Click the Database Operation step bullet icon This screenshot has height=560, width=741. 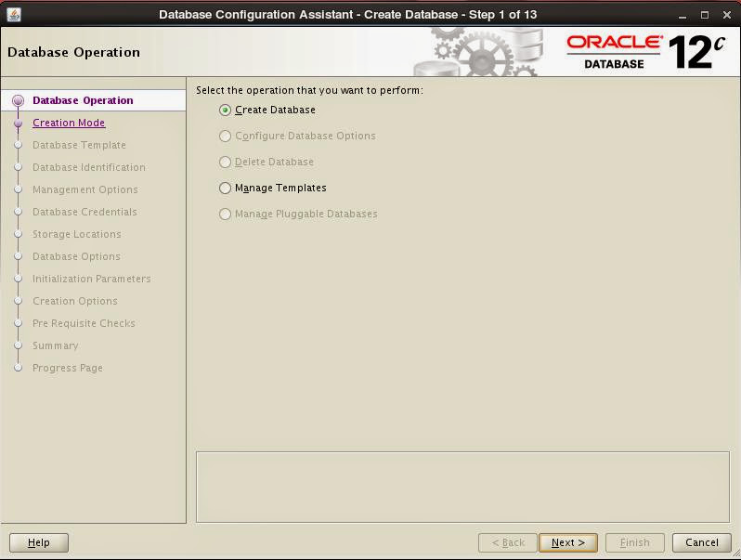(18, 100)
